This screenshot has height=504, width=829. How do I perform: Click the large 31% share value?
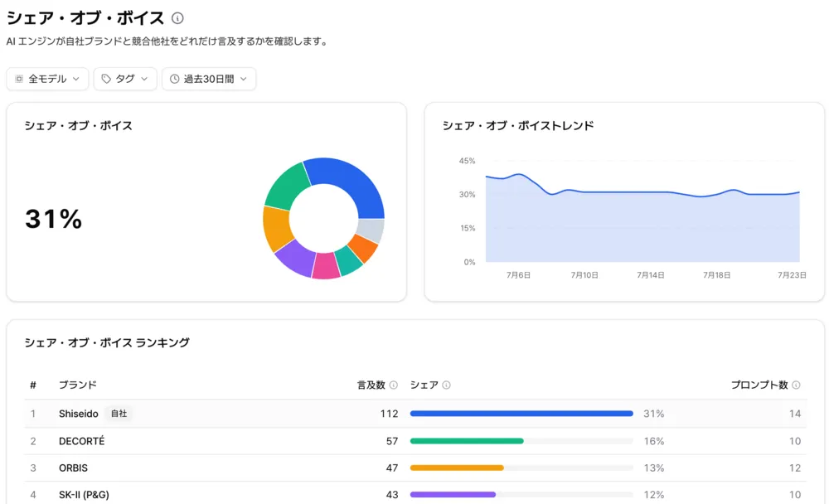pyautogui.click(x=53, y=219)
